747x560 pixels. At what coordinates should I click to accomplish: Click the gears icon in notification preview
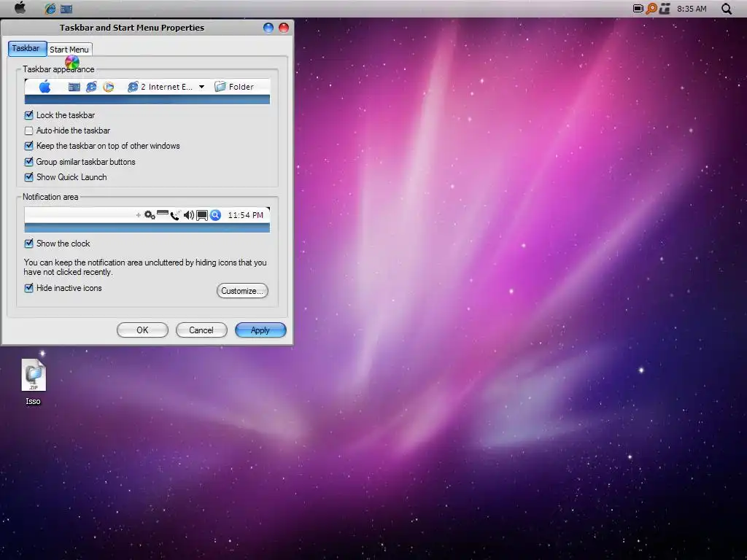[150, 215]
